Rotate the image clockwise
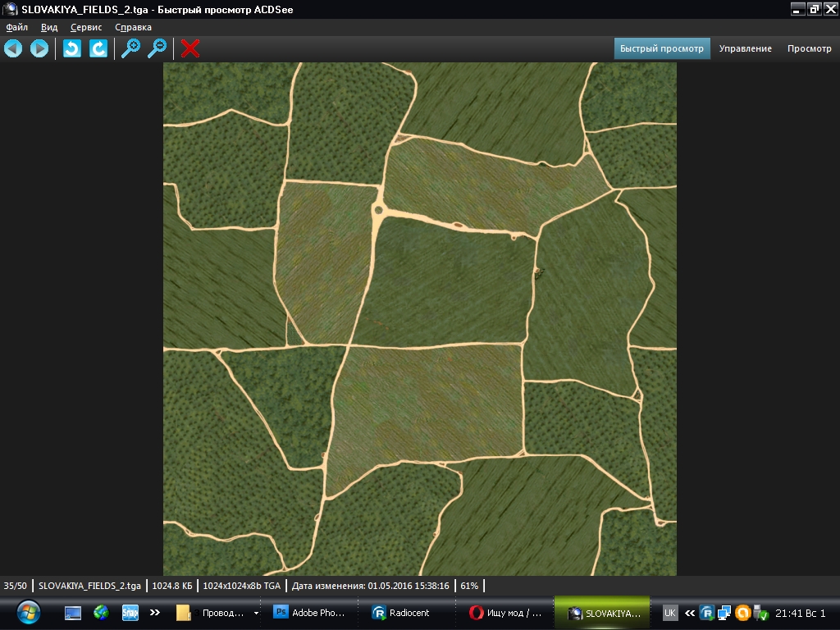This screenshot has height=630, width=840. click(98, 48)
